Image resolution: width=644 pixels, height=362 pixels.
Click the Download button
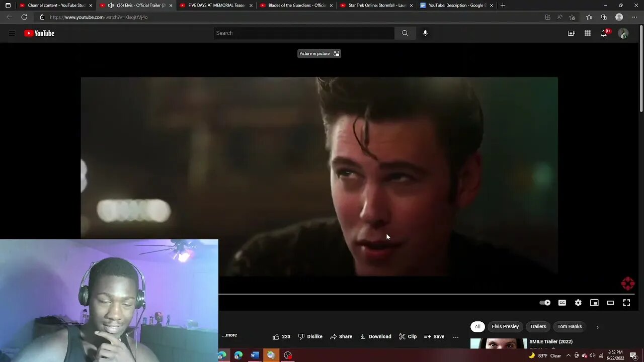(x=375, y=337)
